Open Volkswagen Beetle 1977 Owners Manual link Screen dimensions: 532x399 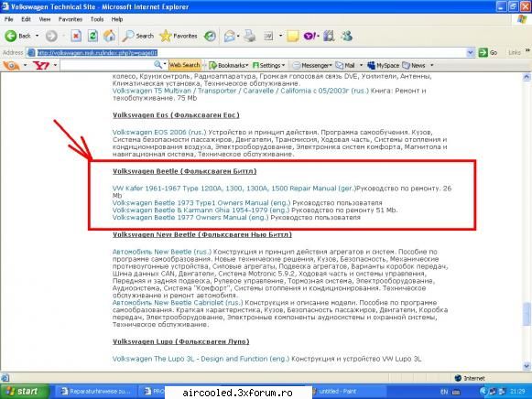point(190,217)
